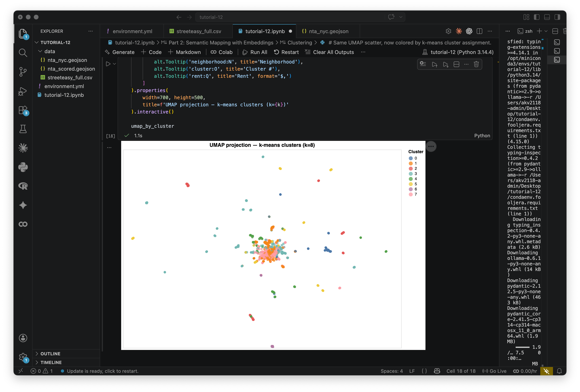
Task: Open remote window indicator in status bar
Action: [21, 371]
